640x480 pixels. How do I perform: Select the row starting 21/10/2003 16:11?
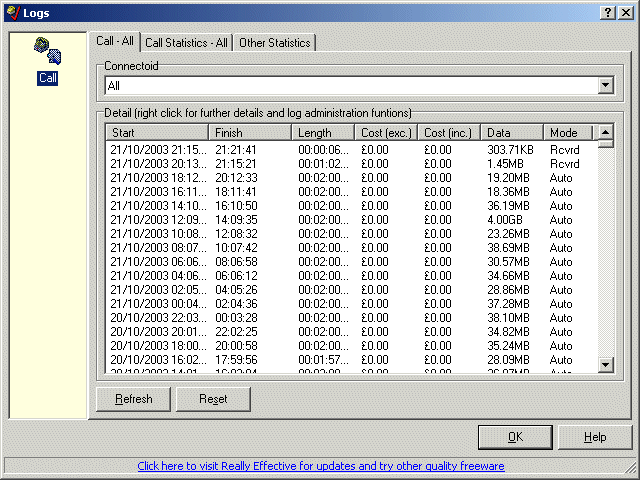351,192
